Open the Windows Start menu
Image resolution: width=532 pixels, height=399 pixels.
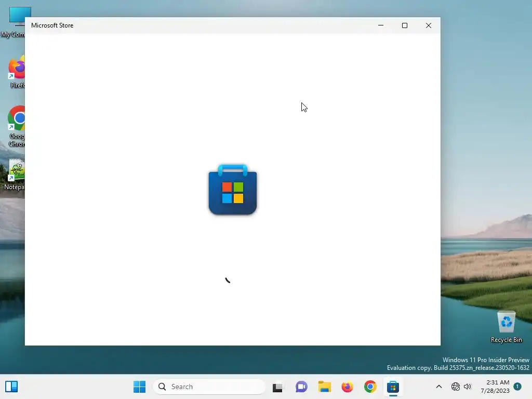[139, 387]
